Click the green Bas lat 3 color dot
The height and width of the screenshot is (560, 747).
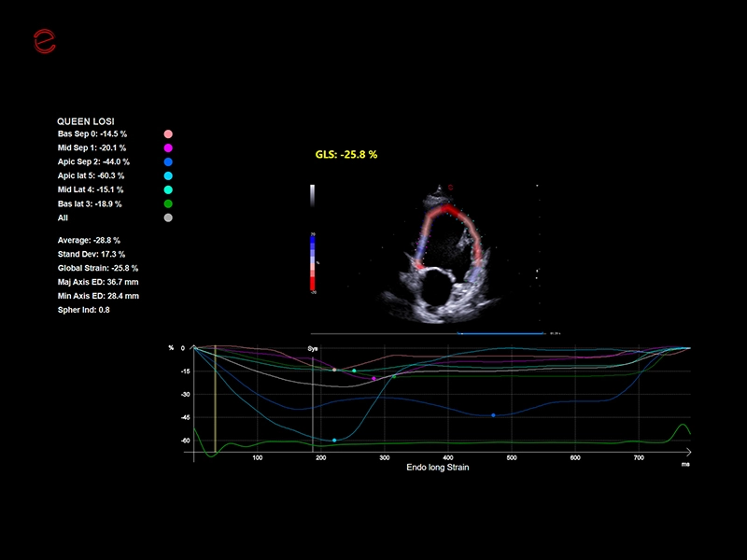click(168, 204)
